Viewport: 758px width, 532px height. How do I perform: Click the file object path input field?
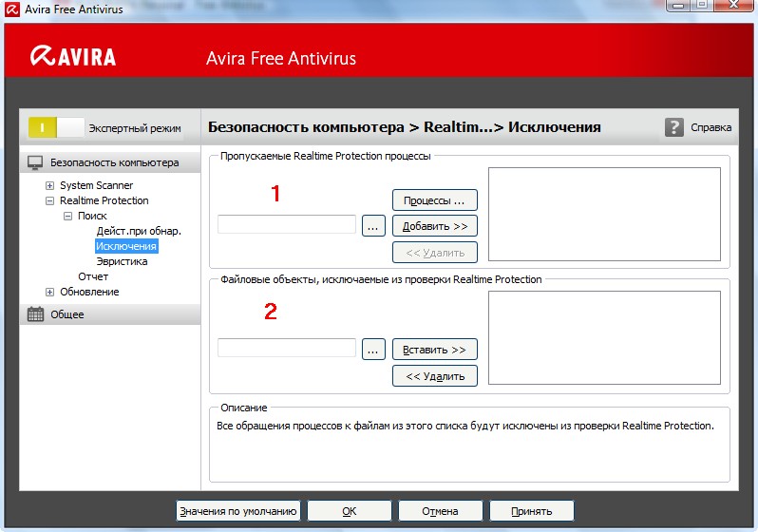(287, 348)
